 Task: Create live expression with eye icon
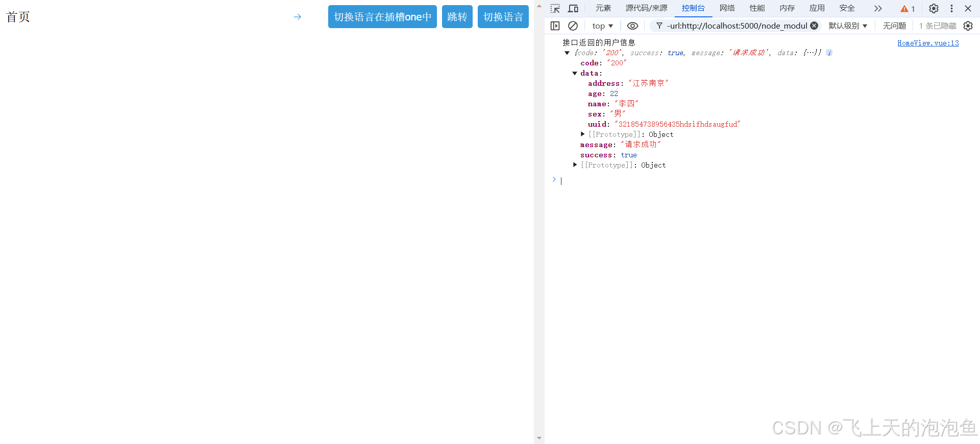(x=632, y=26)
